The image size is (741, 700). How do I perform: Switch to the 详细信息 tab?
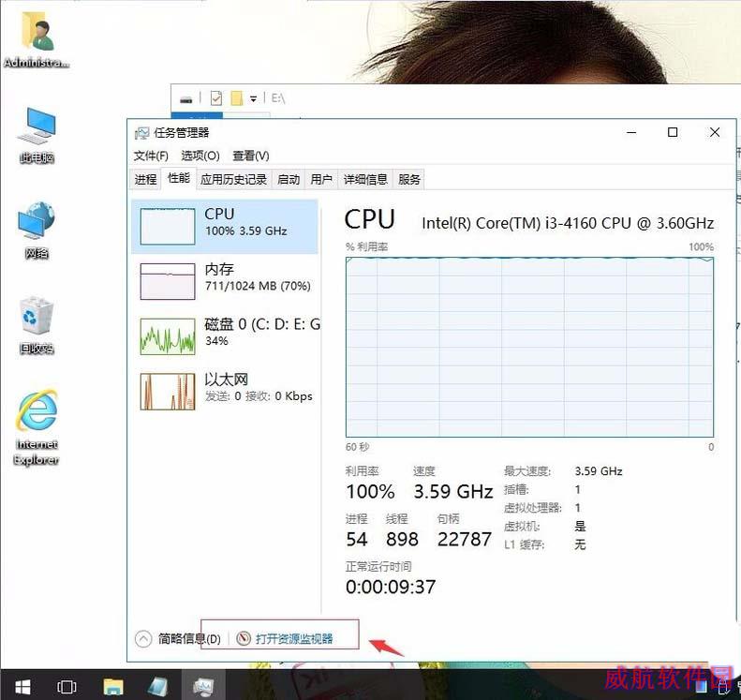(365, 179)
